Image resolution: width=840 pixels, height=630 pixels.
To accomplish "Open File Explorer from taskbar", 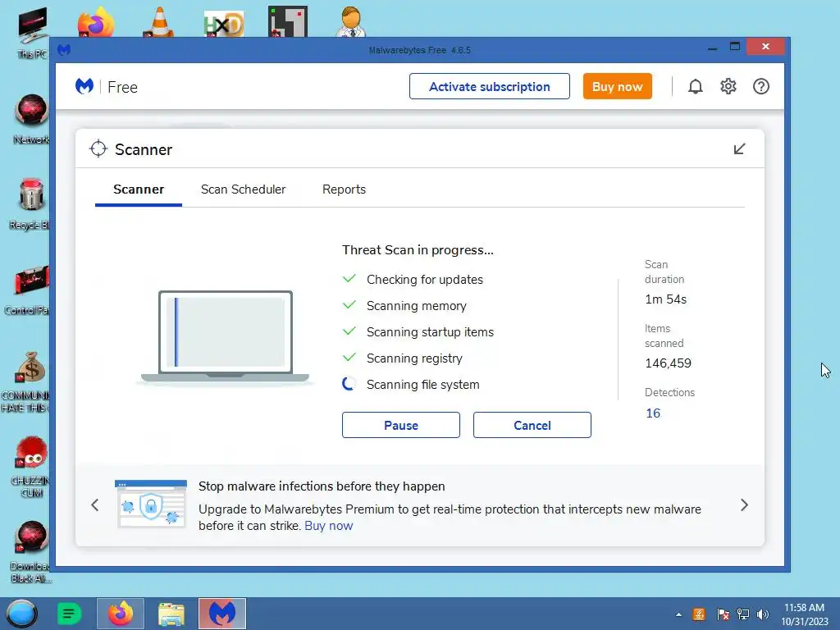I will (x=171, y=614).
